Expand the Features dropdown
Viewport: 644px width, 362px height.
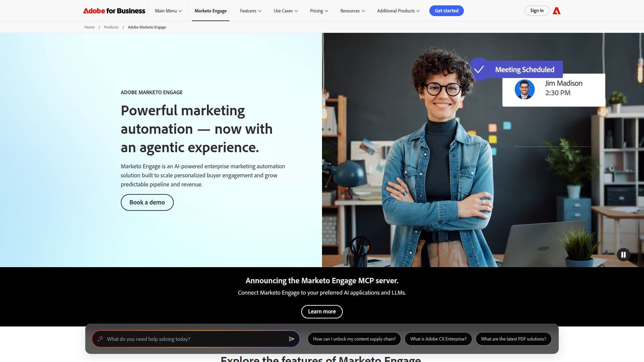251,11
